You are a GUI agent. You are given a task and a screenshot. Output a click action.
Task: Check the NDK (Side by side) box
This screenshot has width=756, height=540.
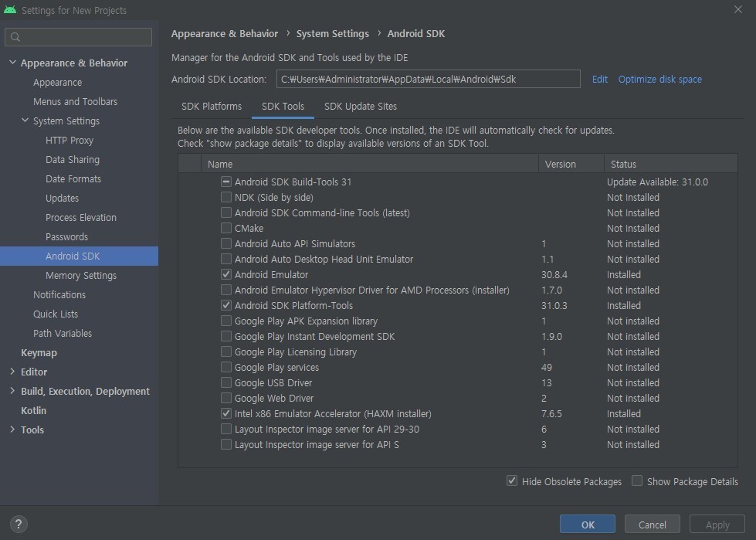226,197
